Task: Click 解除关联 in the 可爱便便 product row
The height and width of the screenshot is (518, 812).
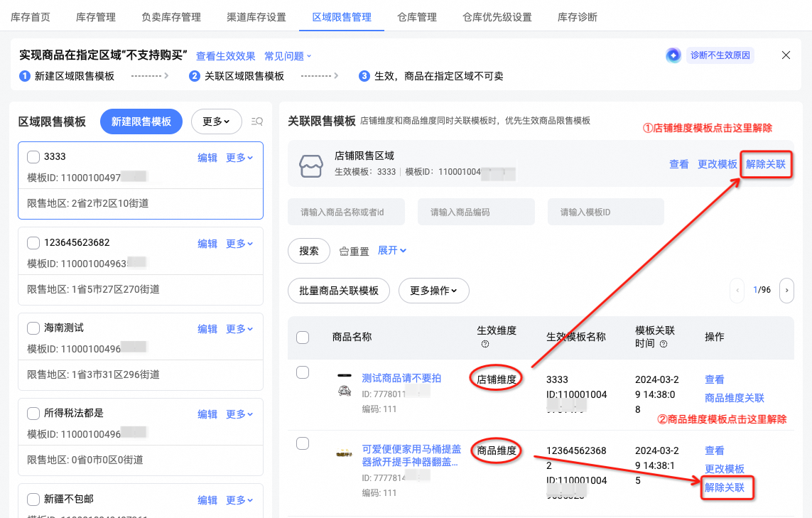Action: click(x=724, y=487)
